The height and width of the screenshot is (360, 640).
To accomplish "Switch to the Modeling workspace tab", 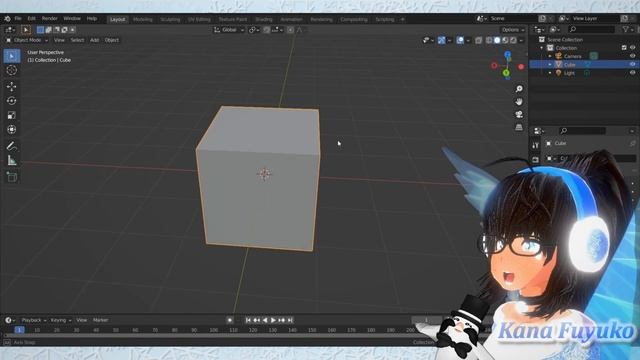I will pyautogui.click(x=142, y=19).
